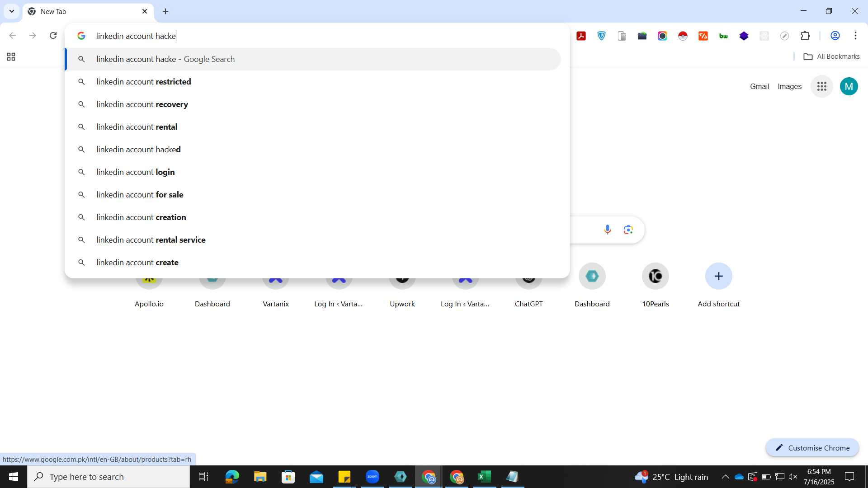The height and width of the screenshot is (488, 868).
Task: Open Chrome three-dot menu
Action: pos(855,36)
